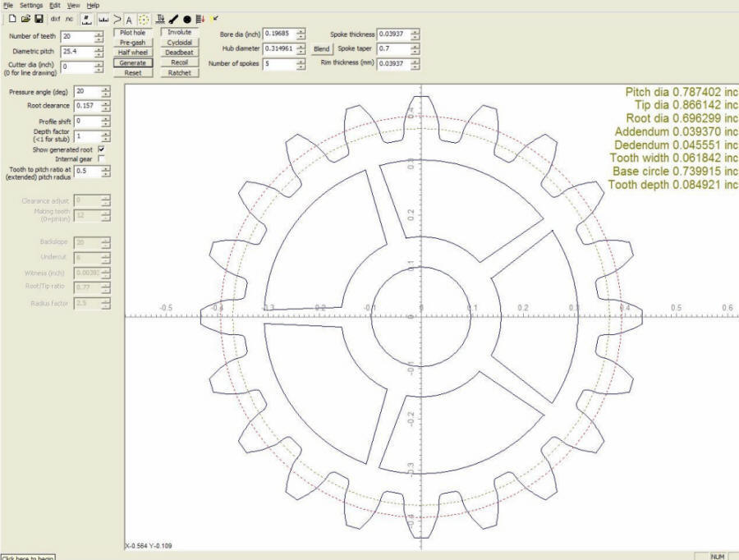Image resolution: width=739 pixels, height=560 pixels.
Task: Create a new gear design document
Action: pyautogui.click(x=11, y=19)
